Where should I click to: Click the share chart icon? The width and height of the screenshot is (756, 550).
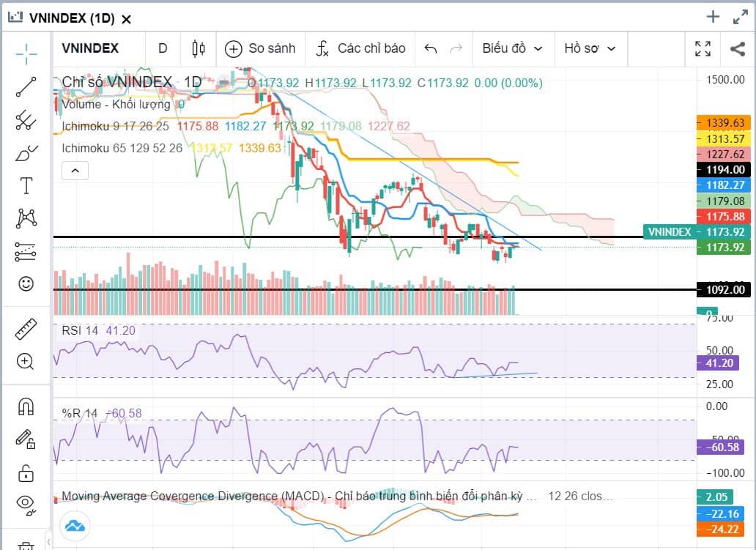point(738,48)
